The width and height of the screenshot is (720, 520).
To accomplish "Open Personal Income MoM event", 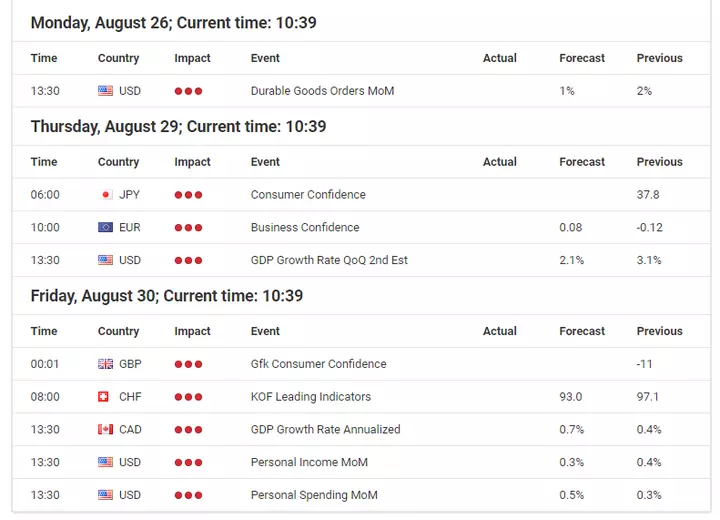I will [309, 462].
